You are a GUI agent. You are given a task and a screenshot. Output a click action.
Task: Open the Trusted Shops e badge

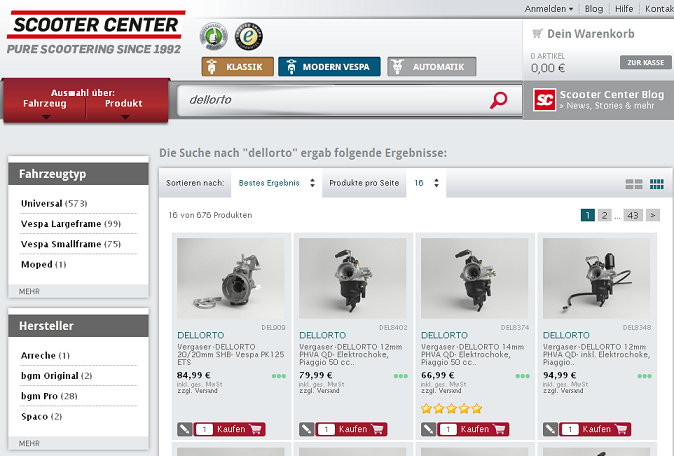(248, 37)
